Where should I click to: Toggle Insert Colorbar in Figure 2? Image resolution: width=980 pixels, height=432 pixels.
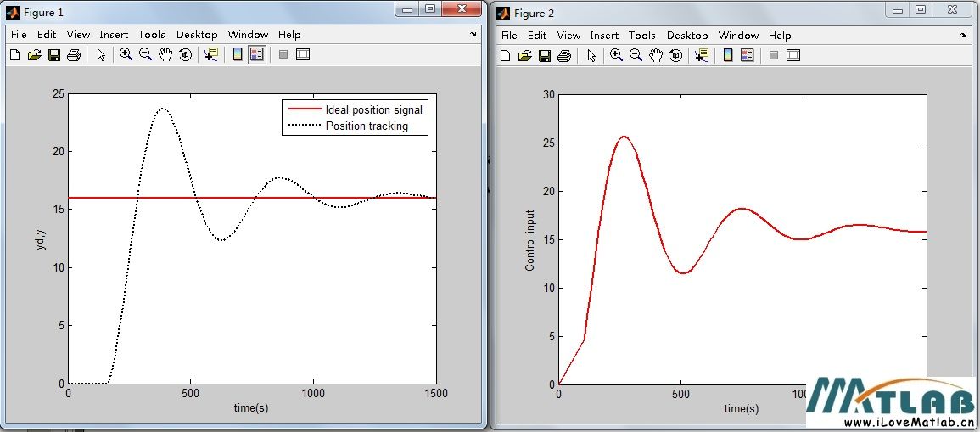728,56
